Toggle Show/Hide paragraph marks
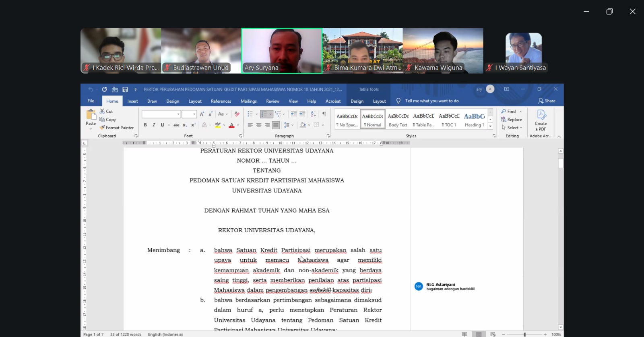 pos(324,114)
